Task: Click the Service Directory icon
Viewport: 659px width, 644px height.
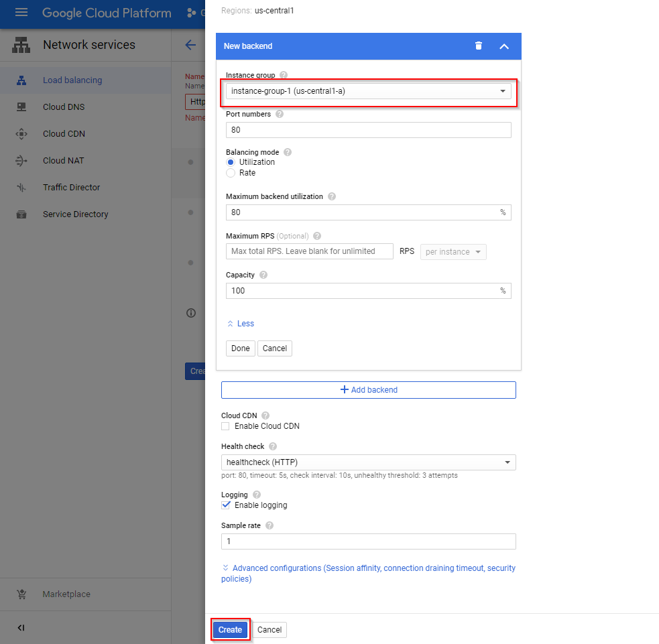Action: 21,214
